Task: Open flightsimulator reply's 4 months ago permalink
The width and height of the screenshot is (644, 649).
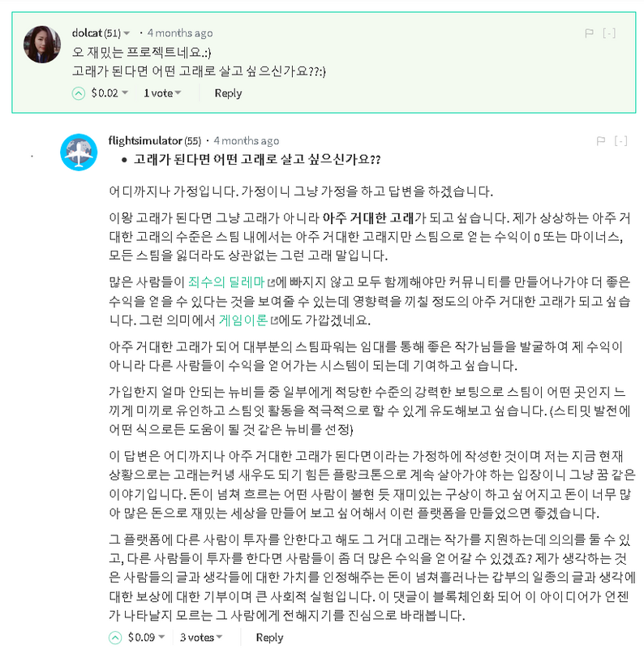Action: click(x=247, y=140)
